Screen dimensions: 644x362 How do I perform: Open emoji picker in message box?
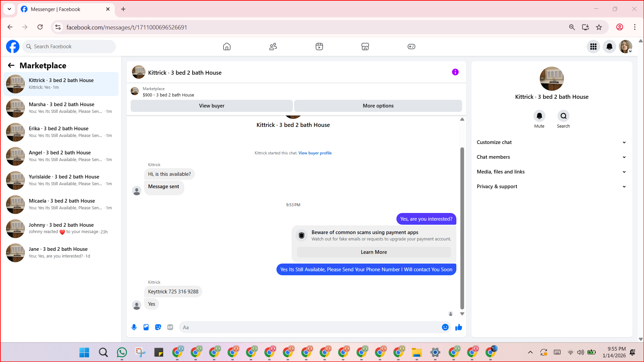click(x=445, y=327)
